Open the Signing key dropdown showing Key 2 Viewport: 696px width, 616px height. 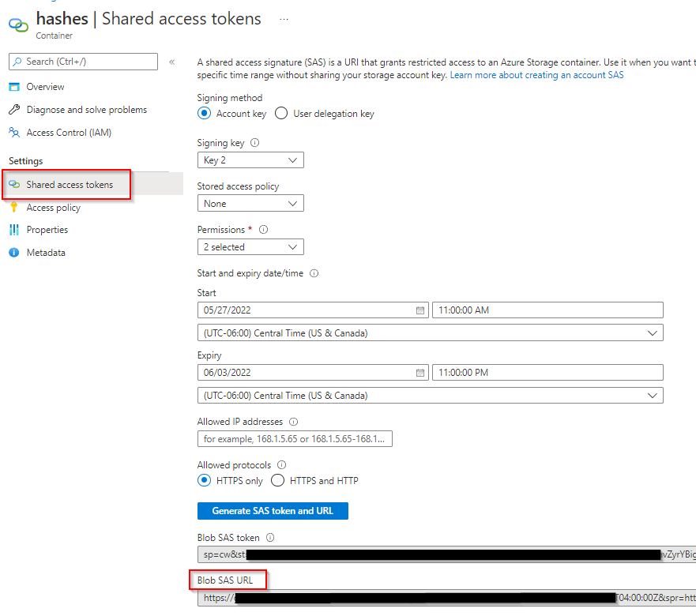pyautogui.click(x=250, y=160)
